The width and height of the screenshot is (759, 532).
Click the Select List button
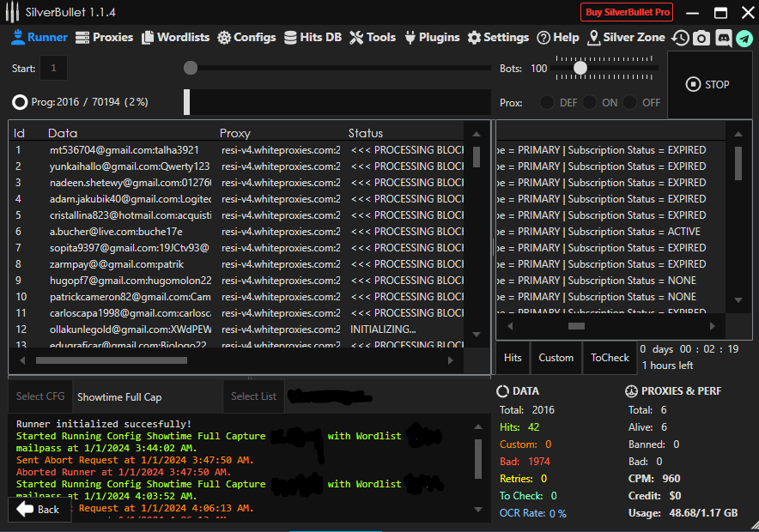[x=253, y=396]
